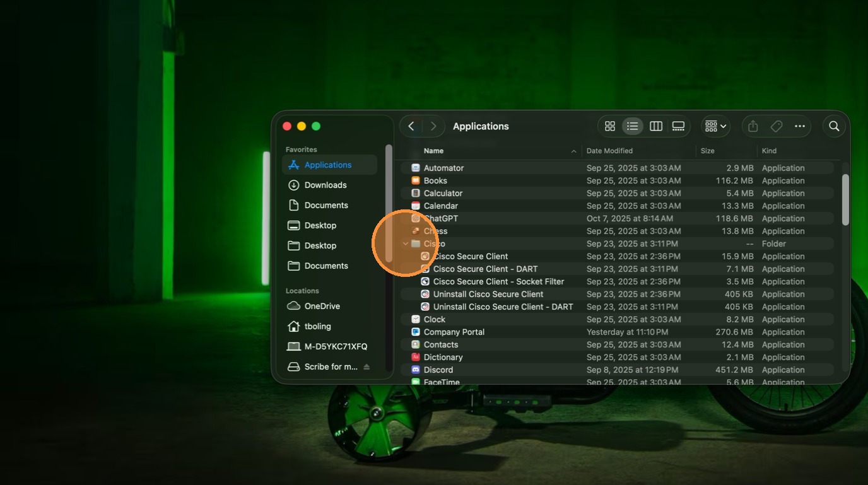Sort by Date Modified column header
This screenshot has height=485, width=868.
point(609,151)
